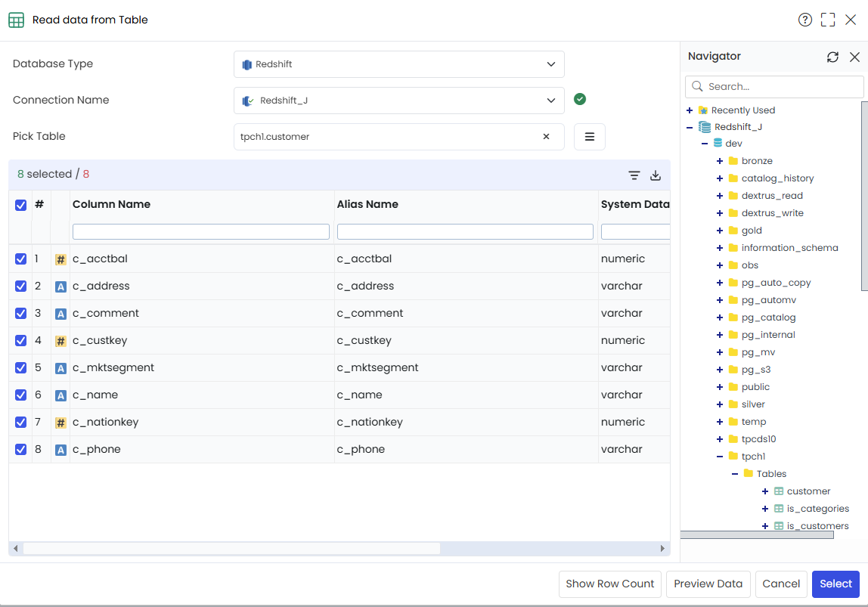Open the hamburger menu beside Pick Table
This screenshot has height=607, width=868.
pyautogui.click(x=590, y=137)
